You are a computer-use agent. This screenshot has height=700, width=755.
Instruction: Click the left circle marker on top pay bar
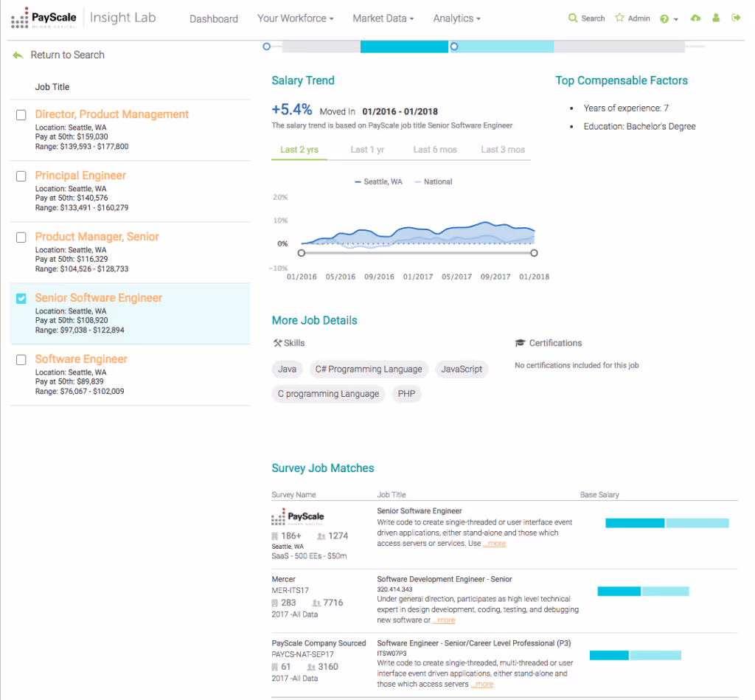coord(266,46)
